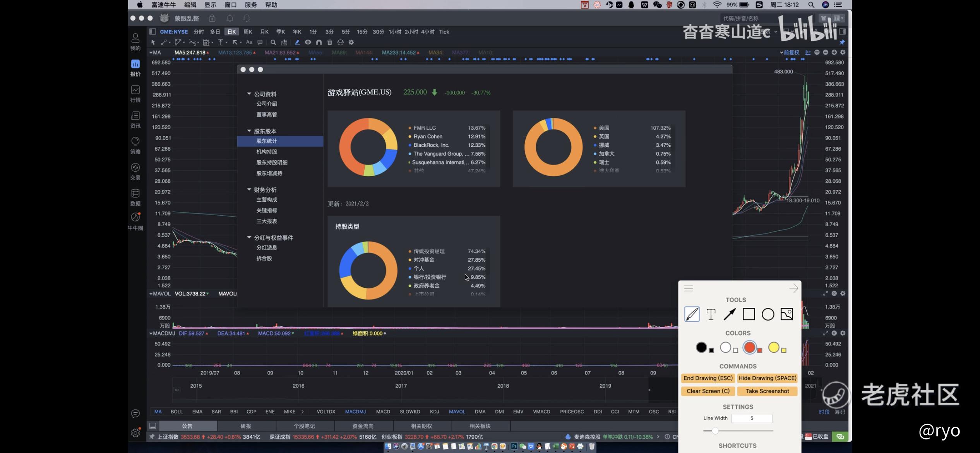
Task: Toggle EMA indicator on the chart
Action: click(x=197, y=412)
